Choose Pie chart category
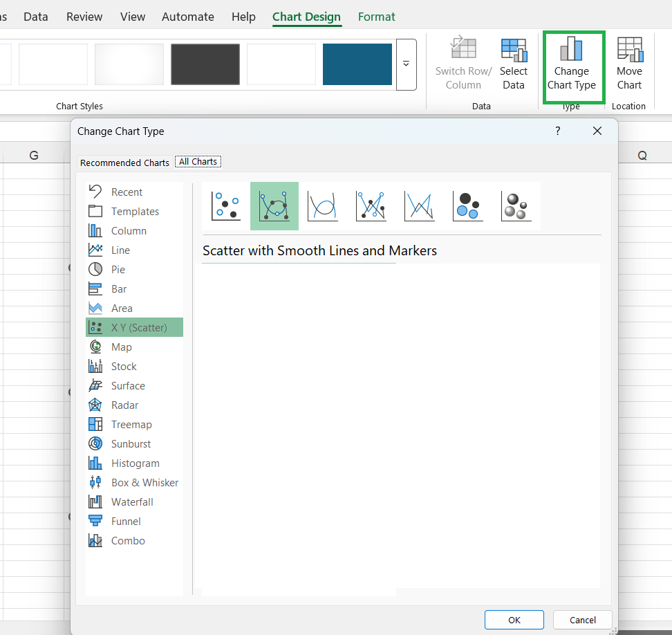Image resolution: width=672 pixels, height=635 pixels. (134, 269)
